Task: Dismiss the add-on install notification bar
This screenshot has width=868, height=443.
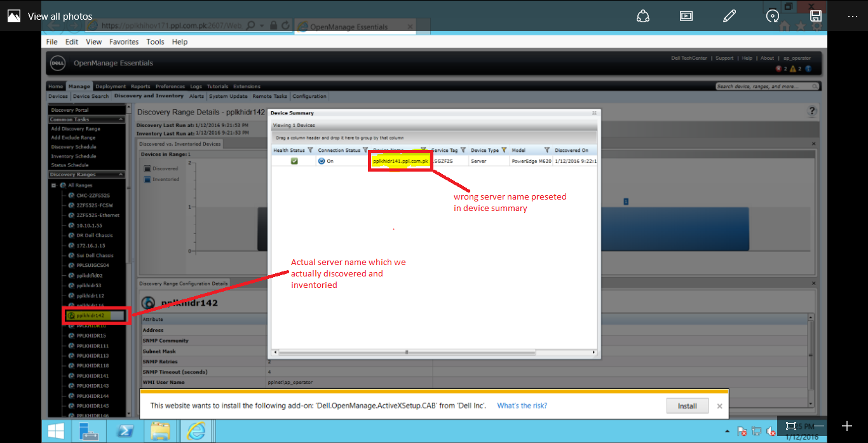Action: pyautogui.click(x=719, y=406)
